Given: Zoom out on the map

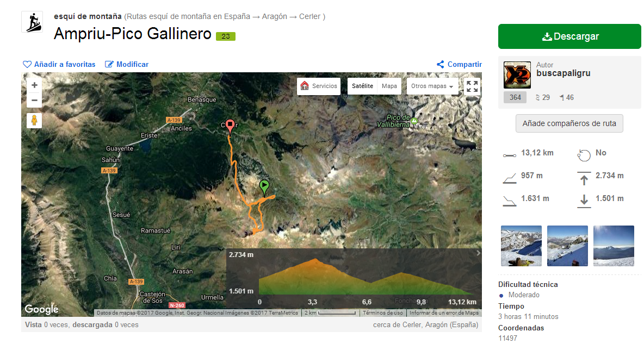Looking at the screenshot, I should [x=34, y=100].
